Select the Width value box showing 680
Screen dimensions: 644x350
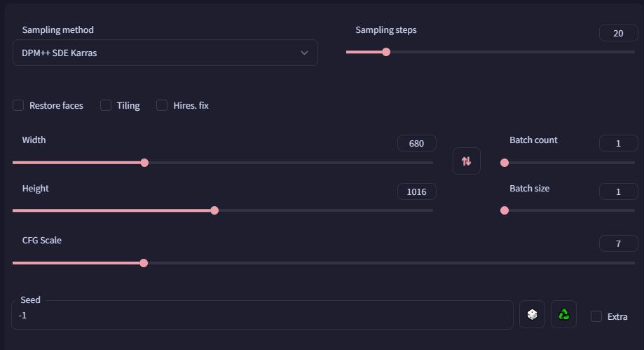click(416, 144)
